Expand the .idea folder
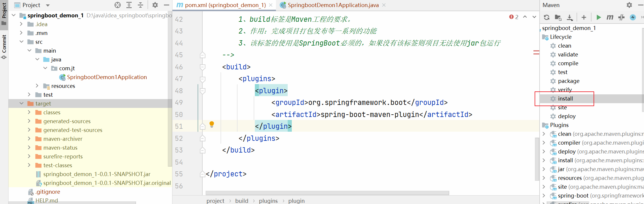This screenshot has width=644, height=204. coord(21,24)
